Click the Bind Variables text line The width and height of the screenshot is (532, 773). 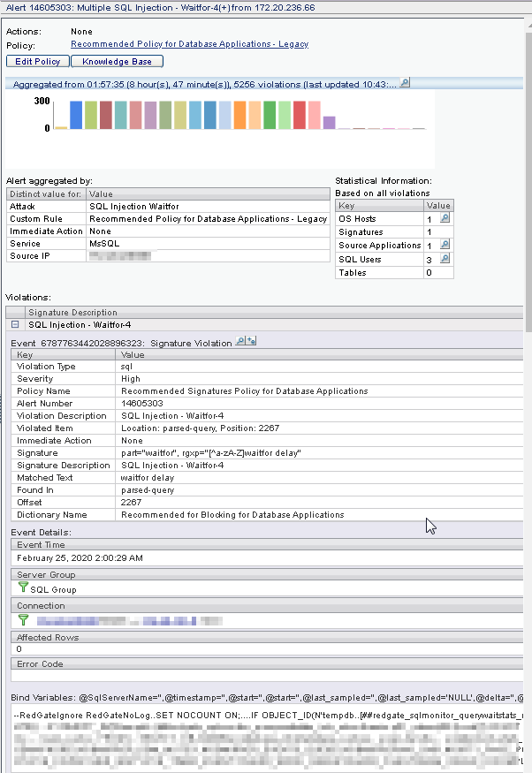tap(267, 698)
